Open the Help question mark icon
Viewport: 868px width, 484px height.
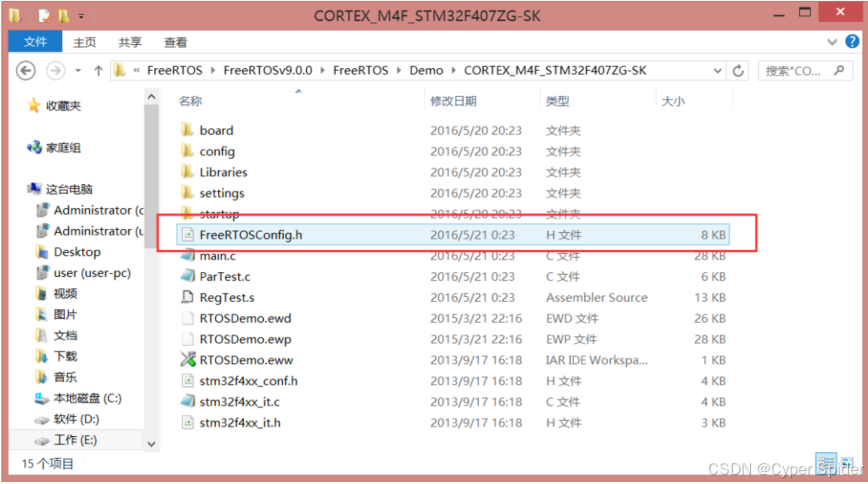pos(852,42)
